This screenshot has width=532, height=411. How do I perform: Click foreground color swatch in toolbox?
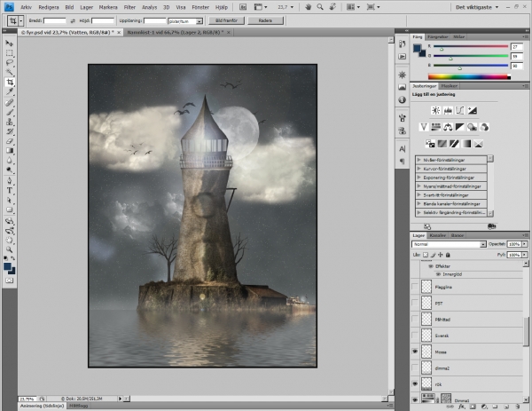coord(7,266)
